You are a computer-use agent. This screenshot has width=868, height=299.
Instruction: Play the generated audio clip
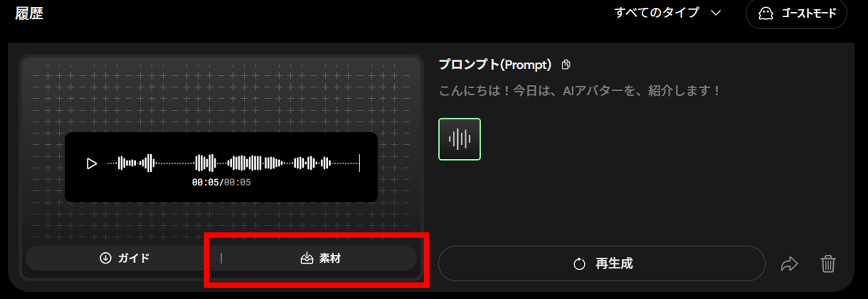click(x=92, y=163)
